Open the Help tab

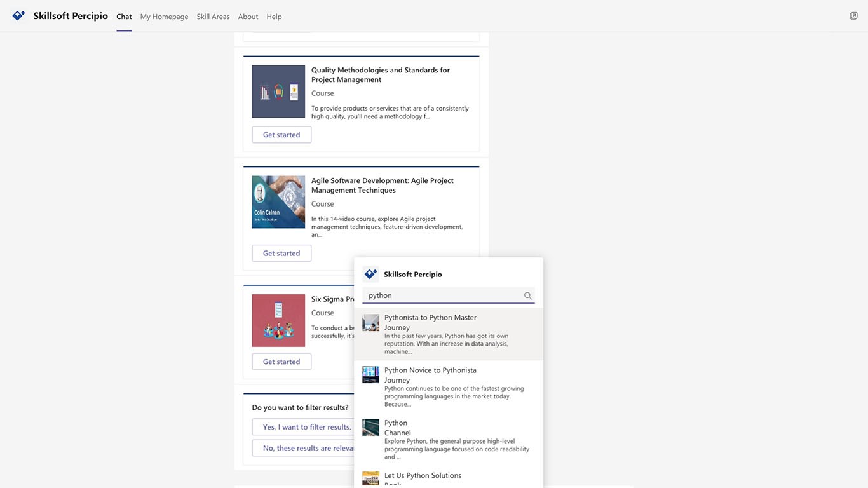click(274, 17)
